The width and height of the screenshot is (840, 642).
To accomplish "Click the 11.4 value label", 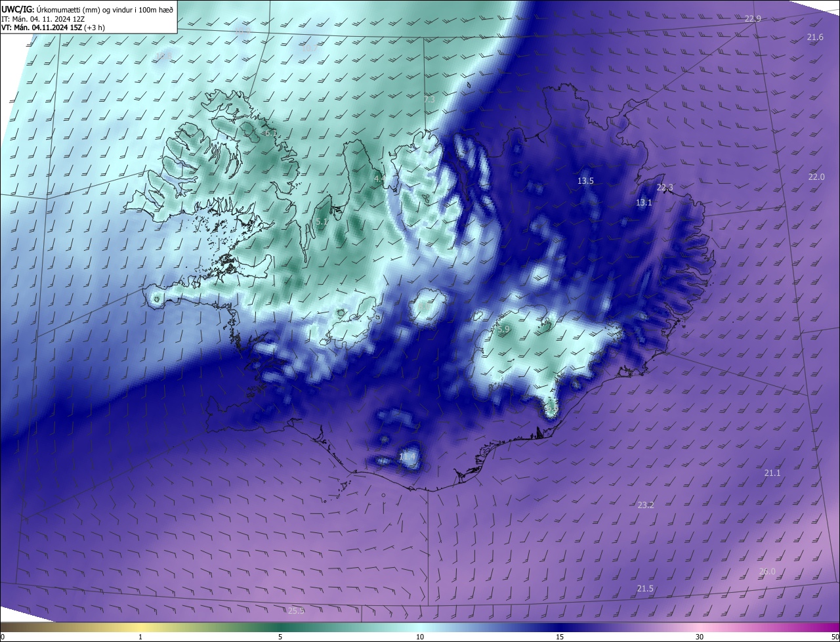I will (408, 456).
